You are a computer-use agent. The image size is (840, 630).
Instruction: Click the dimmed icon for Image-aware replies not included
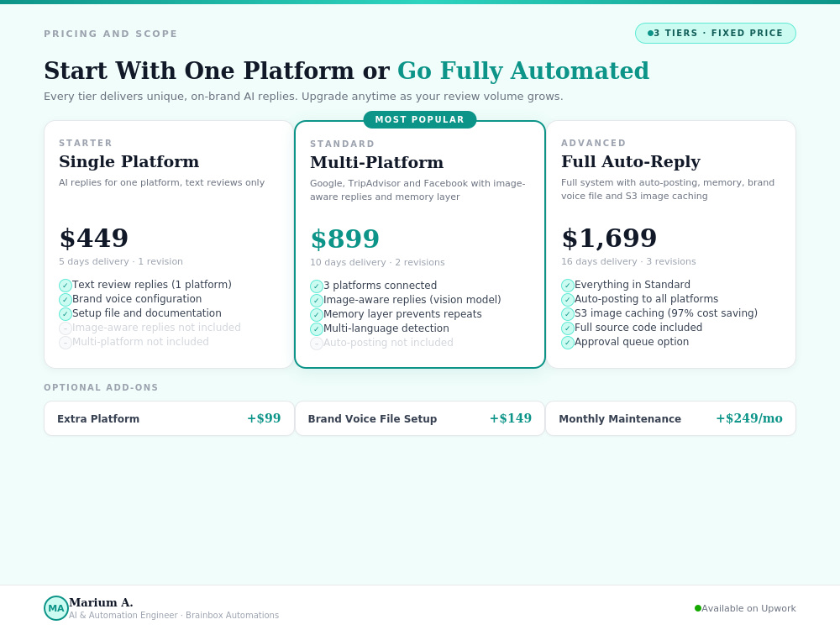(x=66, y=328)
